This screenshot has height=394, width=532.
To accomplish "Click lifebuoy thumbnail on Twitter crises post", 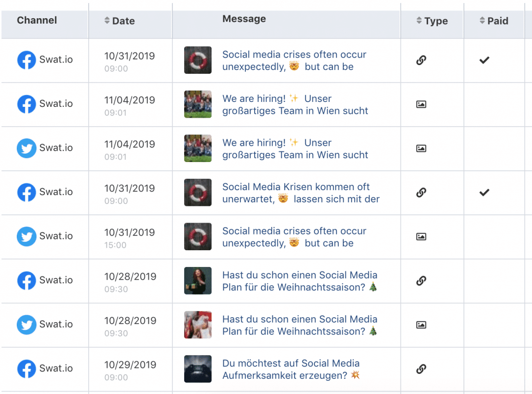I will [x=198, y=236].
